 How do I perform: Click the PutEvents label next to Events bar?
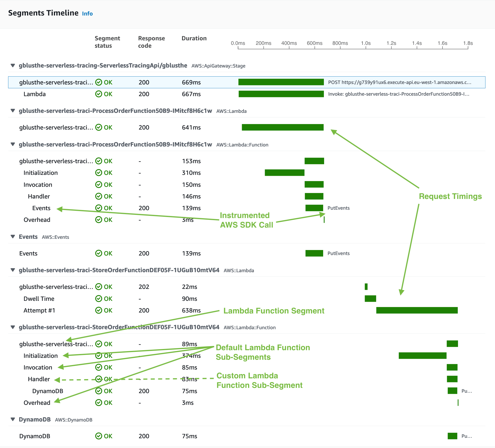(x=339, y=208)
